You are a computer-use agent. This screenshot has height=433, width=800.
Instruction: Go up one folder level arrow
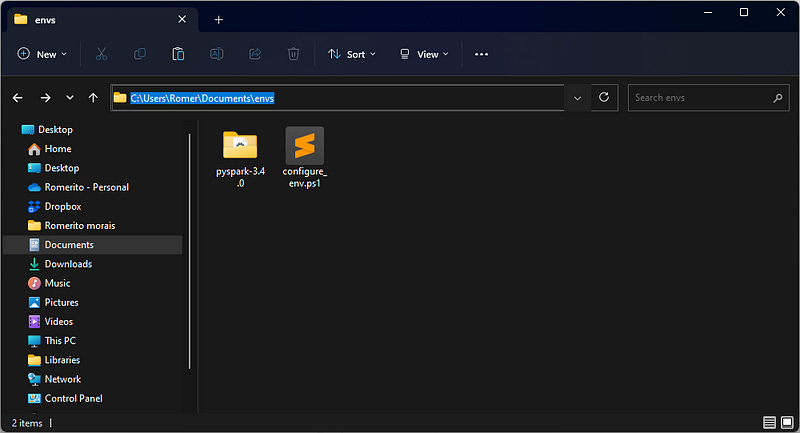[x=93, y=98]
